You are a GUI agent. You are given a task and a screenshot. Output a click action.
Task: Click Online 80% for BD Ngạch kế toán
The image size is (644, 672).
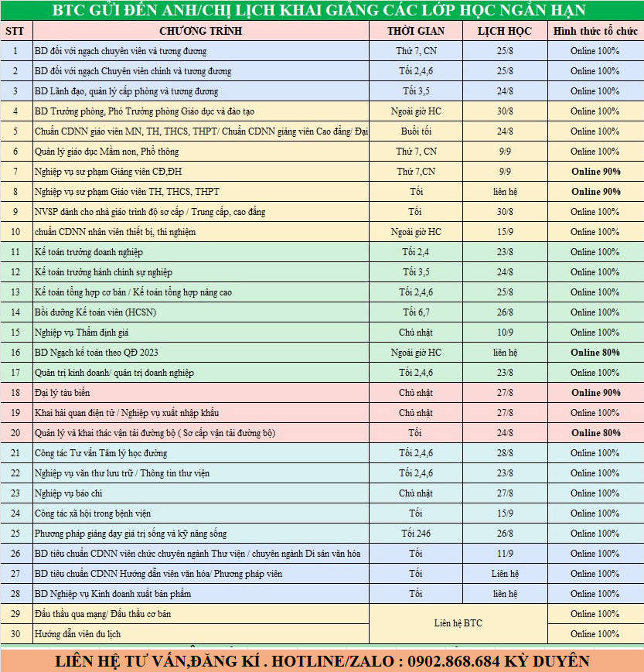(595, 353)
